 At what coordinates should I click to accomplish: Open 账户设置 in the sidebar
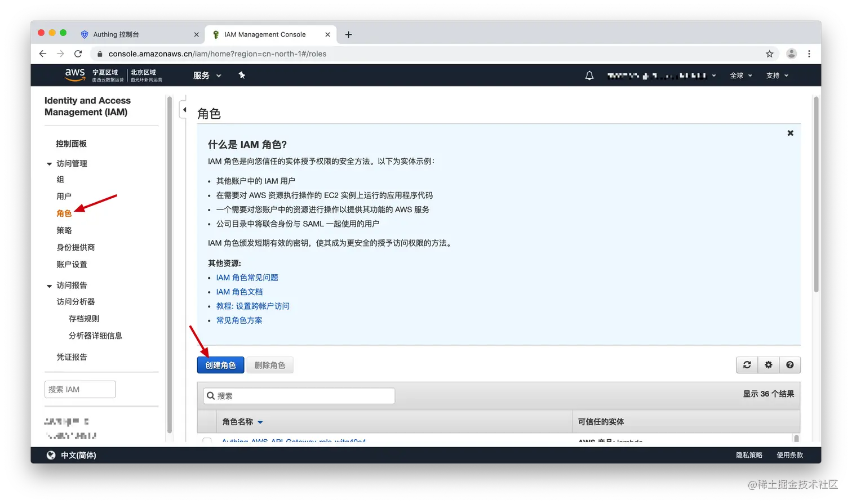[72, 264]
